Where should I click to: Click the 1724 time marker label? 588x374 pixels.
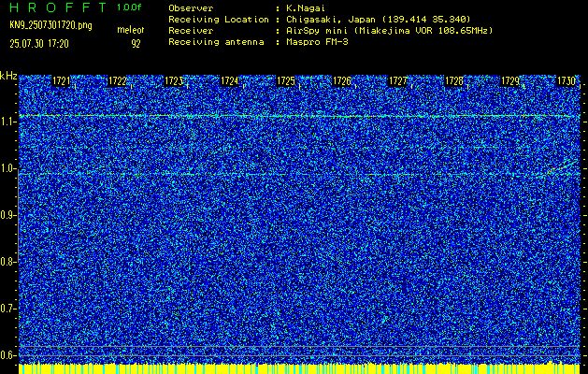[230, 81]
